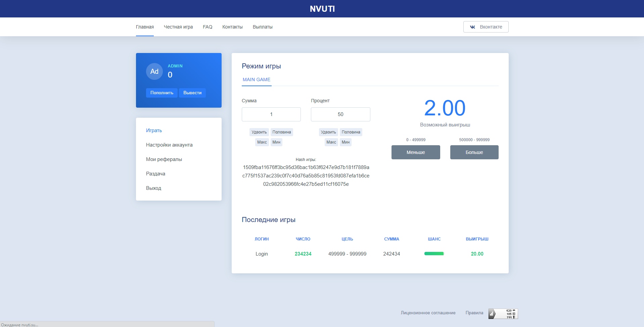Click the game hash string
644x327 pixels.
[x=306, y=176]
